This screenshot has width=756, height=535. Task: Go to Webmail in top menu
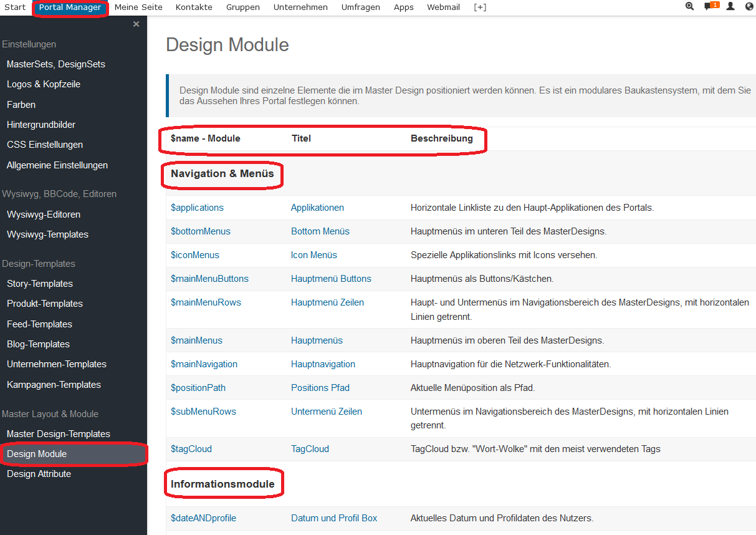tap(443, 7)
